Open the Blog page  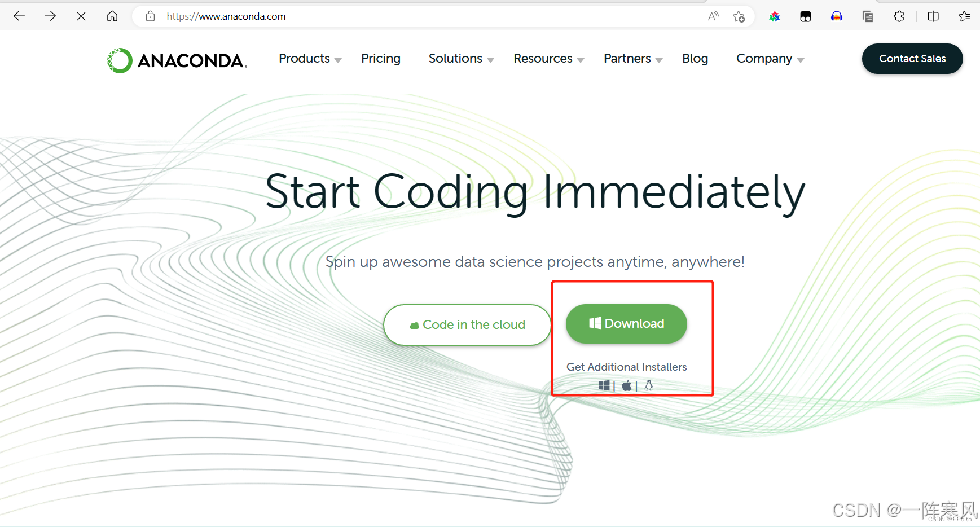[x=695, y=59]
